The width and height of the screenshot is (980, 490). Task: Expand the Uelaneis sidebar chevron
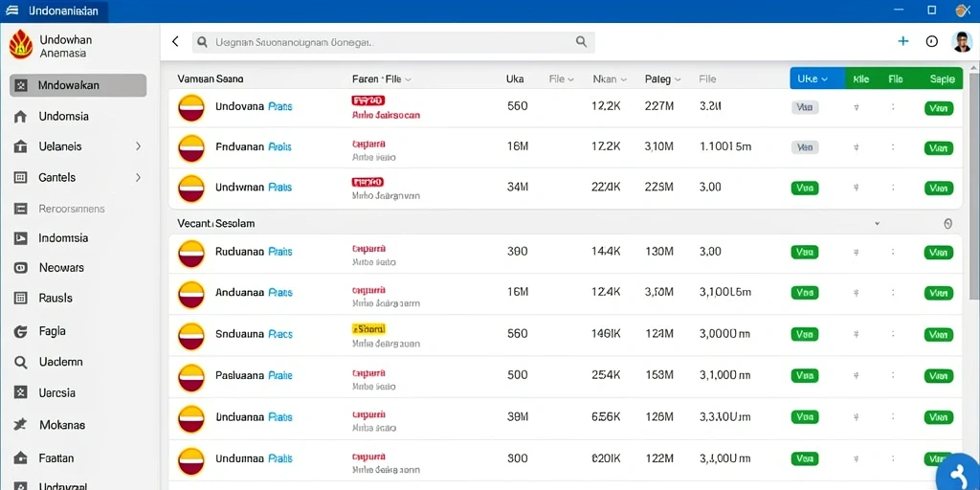click(x=138, y=146)
